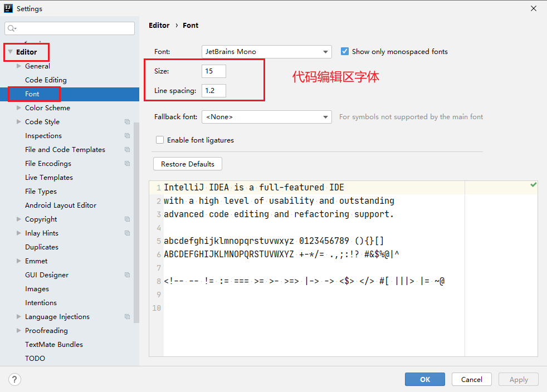
Task: Click the search magnifier icon in settings
Action: (12, 28)
